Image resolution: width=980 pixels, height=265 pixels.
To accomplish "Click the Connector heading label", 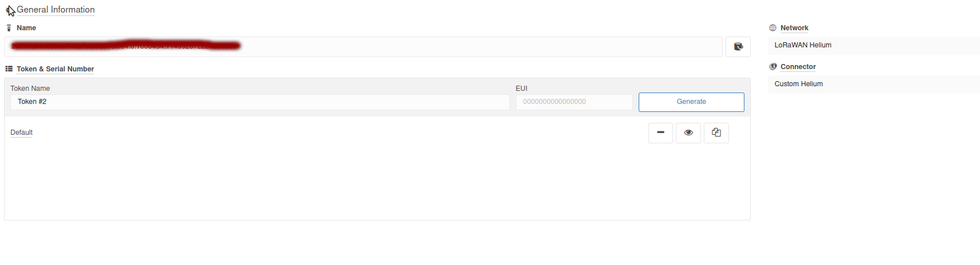I will 798,67.
